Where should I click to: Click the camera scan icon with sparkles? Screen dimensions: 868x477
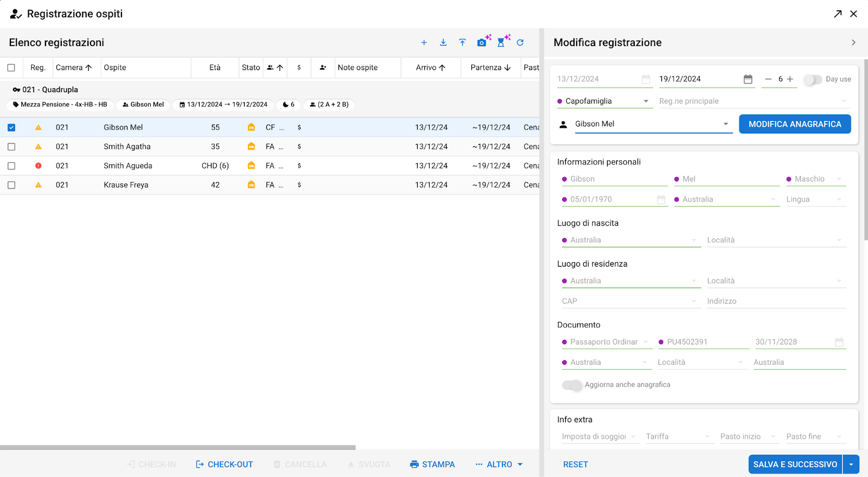(x=482, y=42)
